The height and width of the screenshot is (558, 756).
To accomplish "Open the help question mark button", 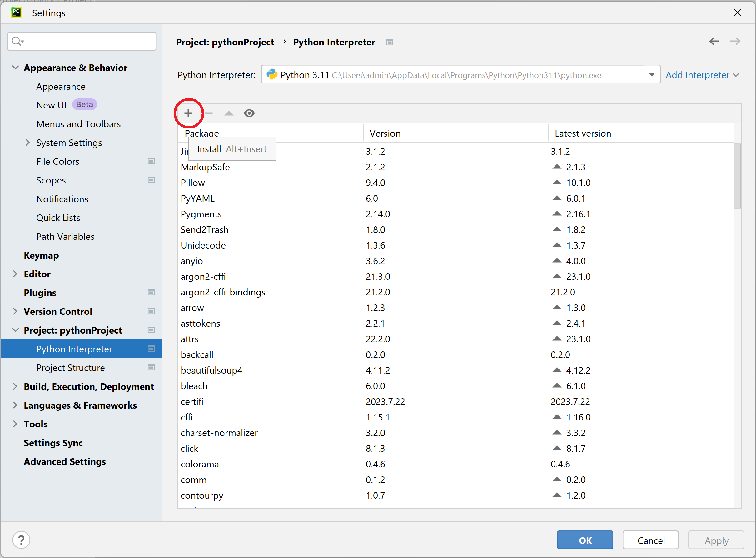I will point(21,540).
